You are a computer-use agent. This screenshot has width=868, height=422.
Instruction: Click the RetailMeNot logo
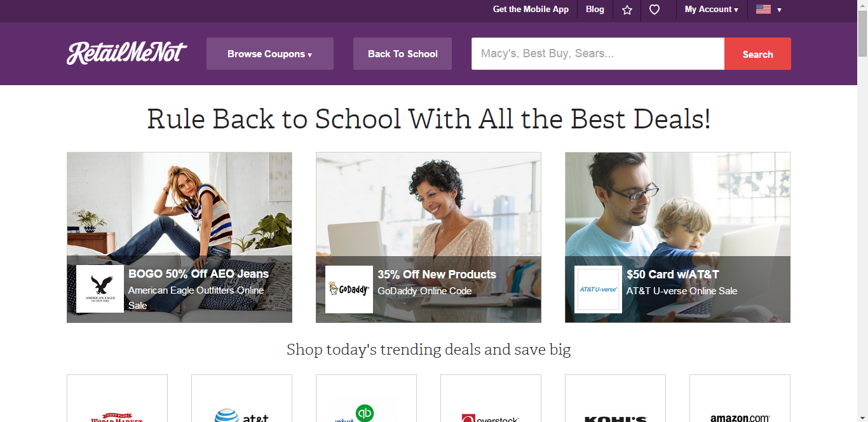127,53
